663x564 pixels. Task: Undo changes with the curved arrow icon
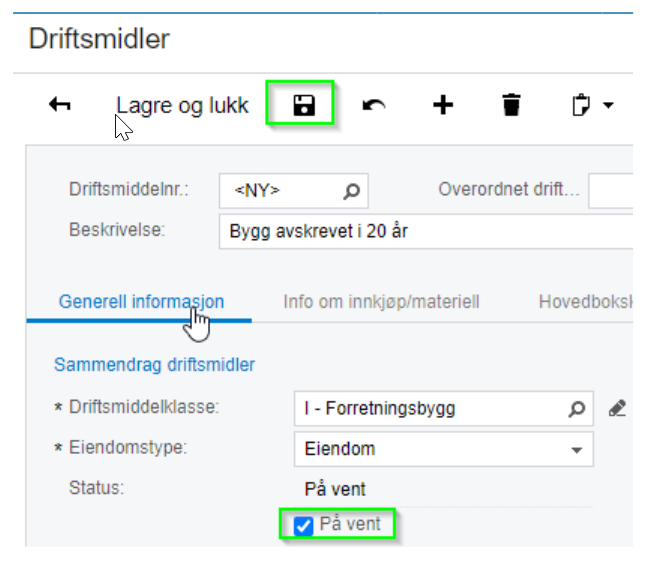coord(374,105)
